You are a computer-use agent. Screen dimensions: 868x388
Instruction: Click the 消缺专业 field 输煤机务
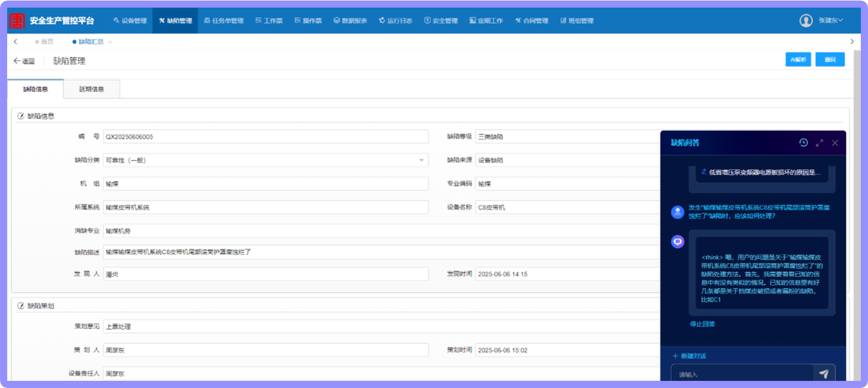[381, 231]
